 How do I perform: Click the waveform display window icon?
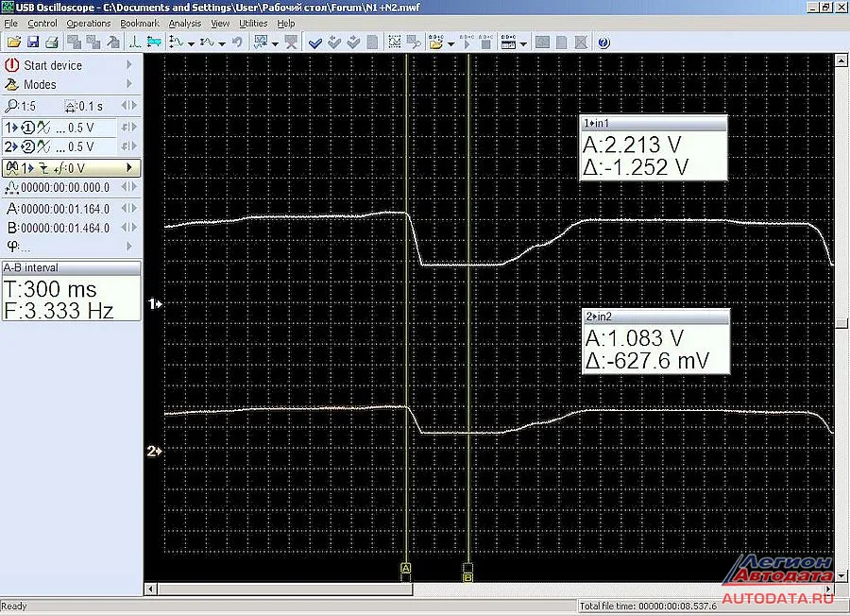pyautogui.click(x=262, y=42)
